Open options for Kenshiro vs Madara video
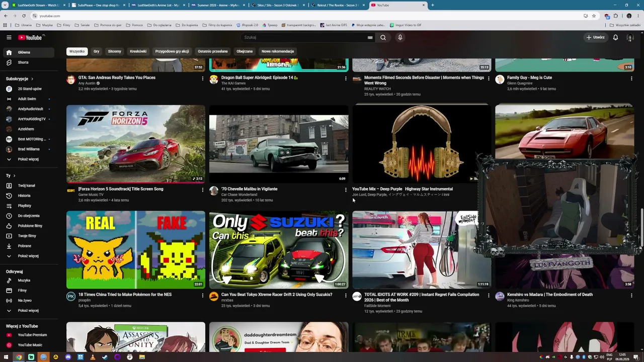The width and height of the screenshot is (644, 362). [x=631, y=295]
